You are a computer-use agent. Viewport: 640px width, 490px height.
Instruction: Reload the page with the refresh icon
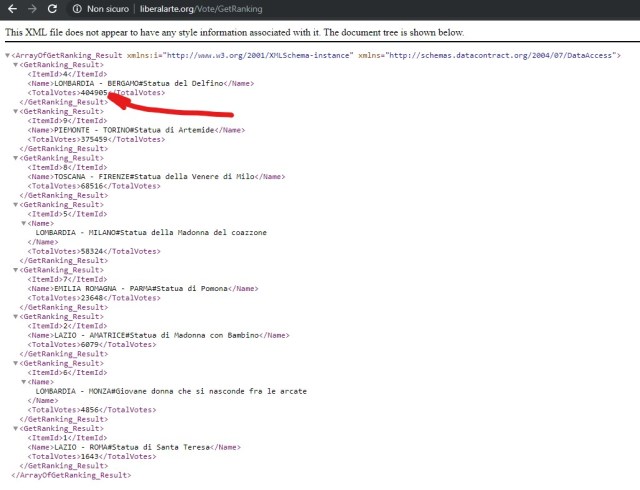[x=52, y=8]
